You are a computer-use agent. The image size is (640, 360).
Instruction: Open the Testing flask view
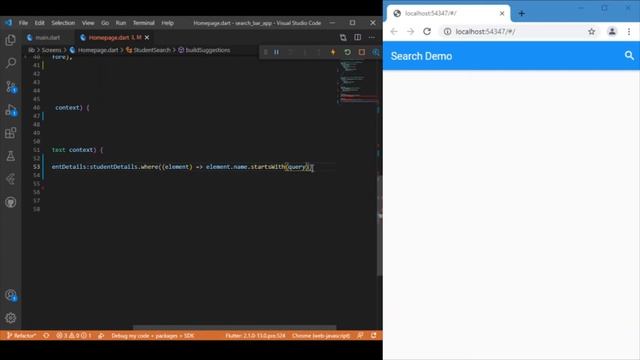coord(11,156)
